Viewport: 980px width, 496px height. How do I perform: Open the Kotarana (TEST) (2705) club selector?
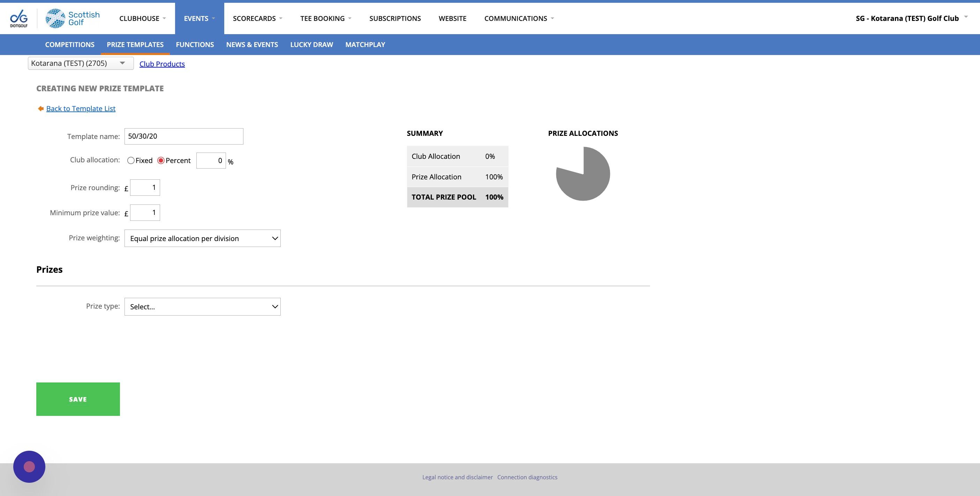click(80, 63)
